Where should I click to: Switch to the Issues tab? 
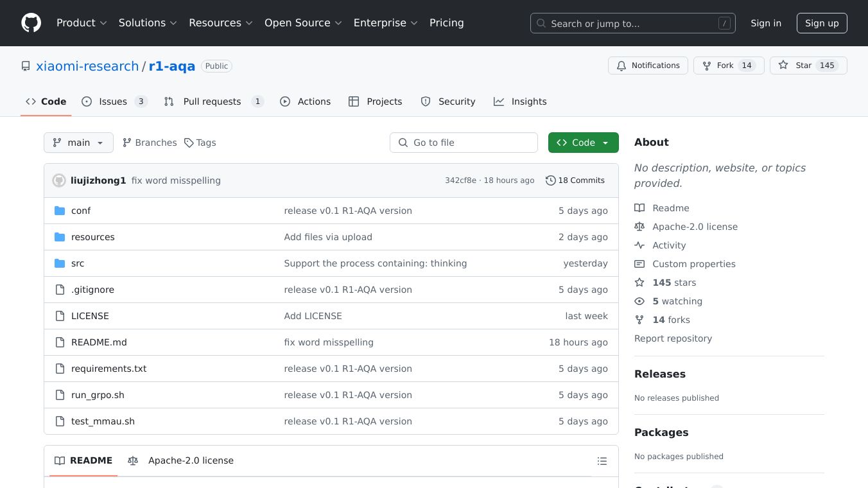[x=114, y=101]
